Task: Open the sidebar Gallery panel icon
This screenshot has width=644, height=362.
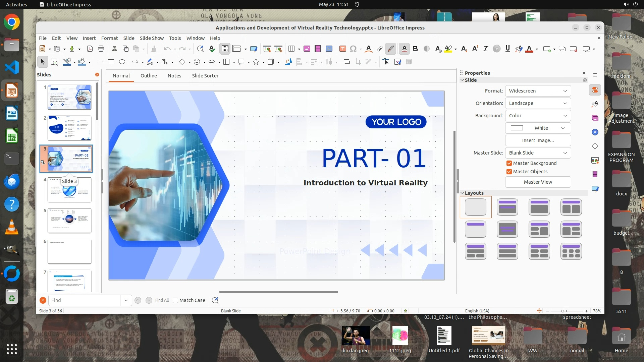Action: pyautogui.click(x=595, y=118)
